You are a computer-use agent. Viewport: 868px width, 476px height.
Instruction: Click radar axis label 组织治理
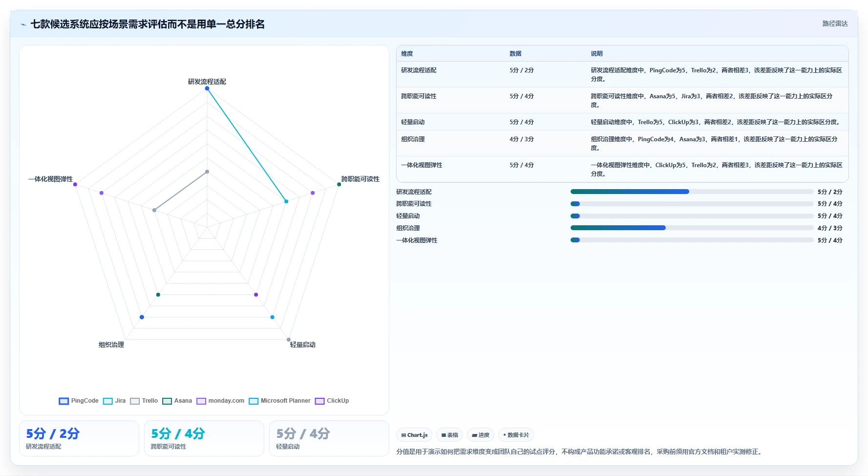(x=111, y=345)
